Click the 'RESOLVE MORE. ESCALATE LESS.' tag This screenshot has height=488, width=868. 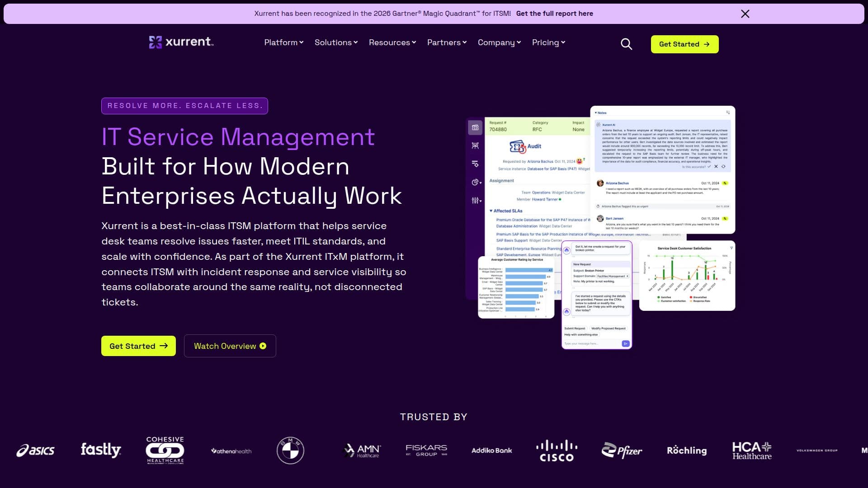pyautogui.click(x=184, y=106)
